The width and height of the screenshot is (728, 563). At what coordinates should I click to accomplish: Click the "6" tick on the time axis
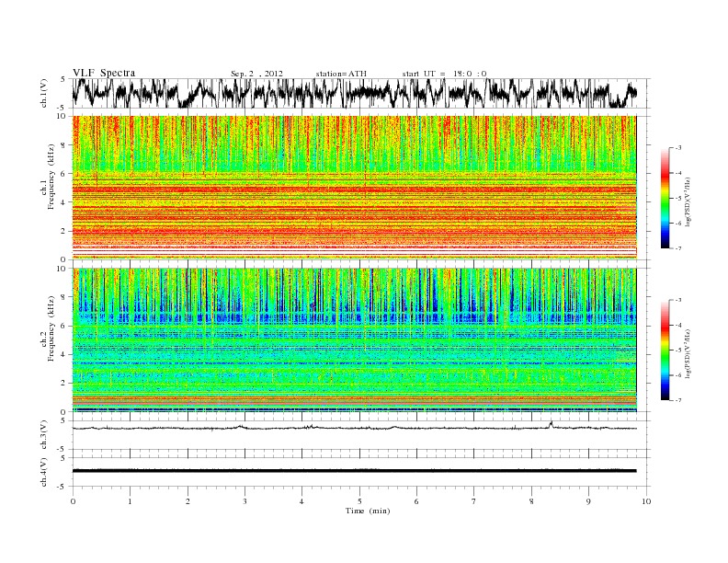click(416, 501)
